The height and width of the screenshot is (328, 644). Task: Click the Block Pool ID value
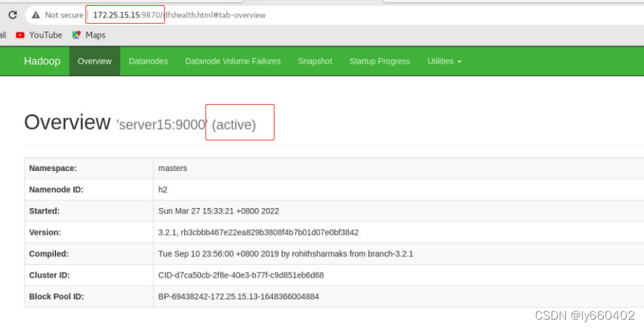(x=239, y=296)
